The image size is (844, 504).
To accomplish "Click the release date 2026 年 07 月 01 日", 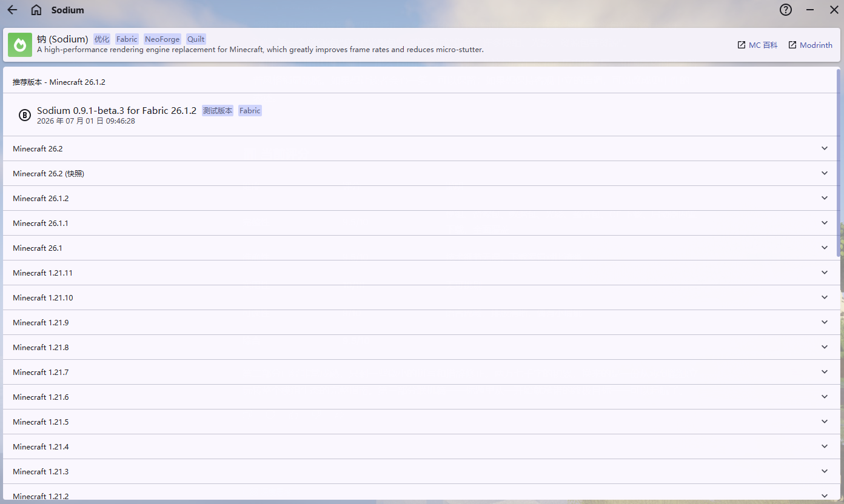I will tap(86, 121).
